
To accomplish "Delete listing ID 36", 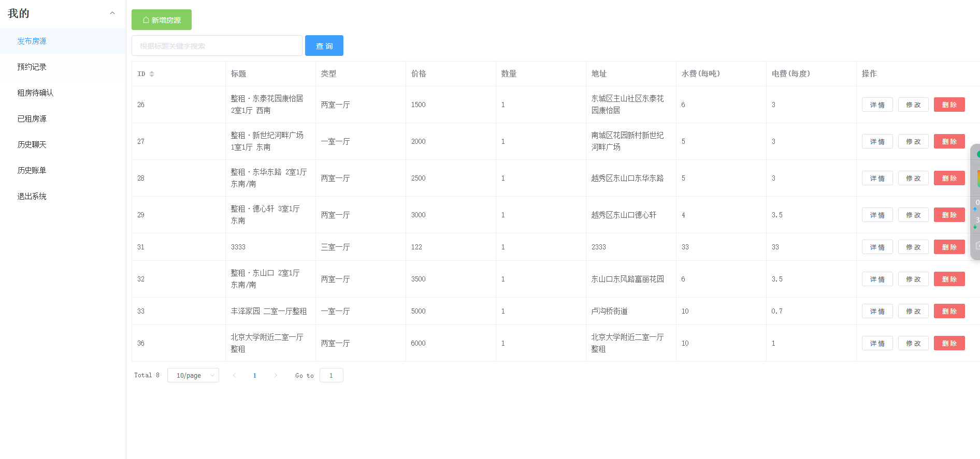I will click(x=949, y=343).
